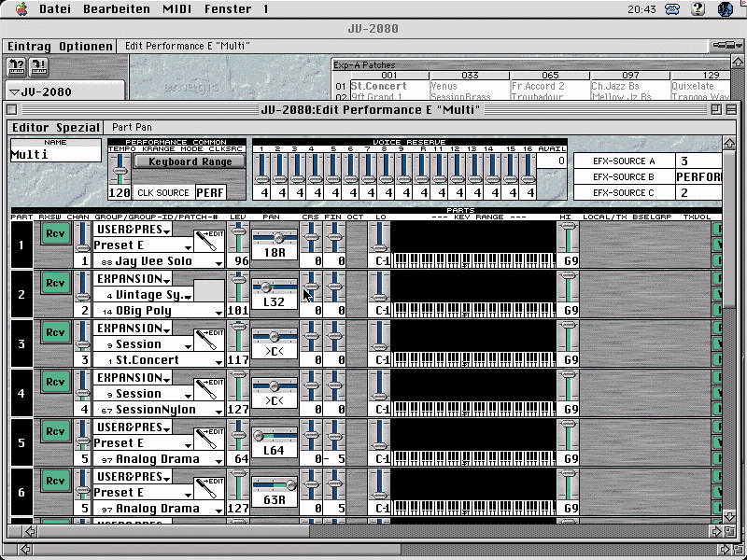
Task: Click the pan slider showing L32
Action: (x=274, y=287)
